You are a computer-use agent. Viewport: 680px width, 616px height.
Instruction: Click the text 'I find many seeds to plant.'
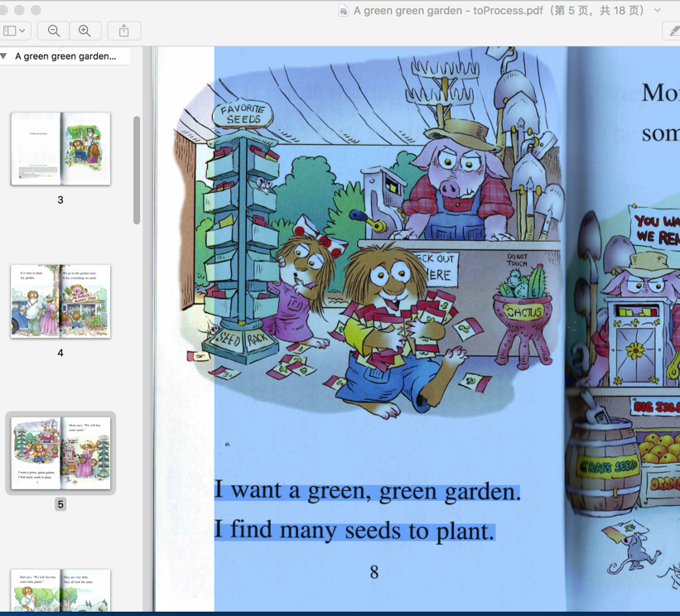point(354,531)
